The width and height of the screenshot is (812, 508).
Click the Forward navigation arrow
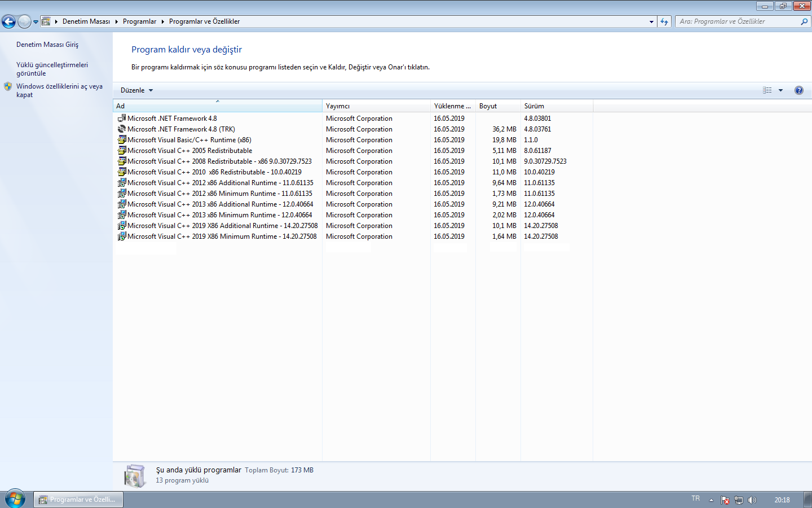pos(24,21)
